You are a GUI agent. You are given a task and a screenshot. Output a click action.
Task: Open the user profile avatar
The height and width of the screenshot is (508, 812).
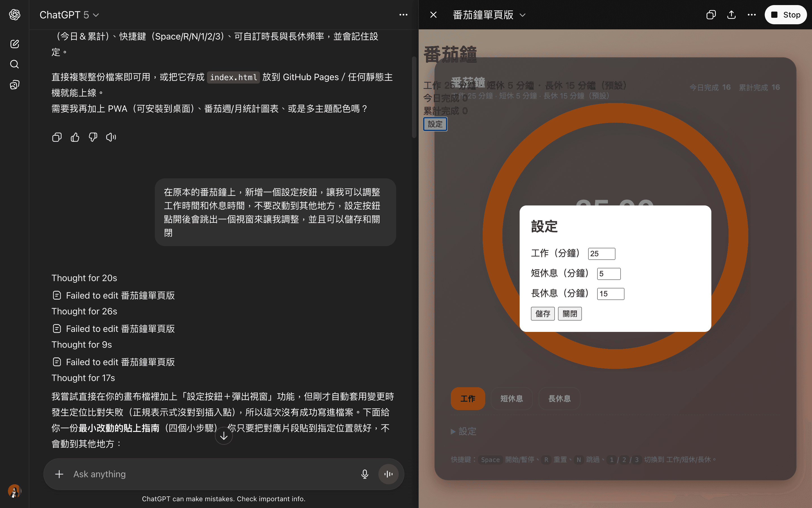click(x=14, y=491)
